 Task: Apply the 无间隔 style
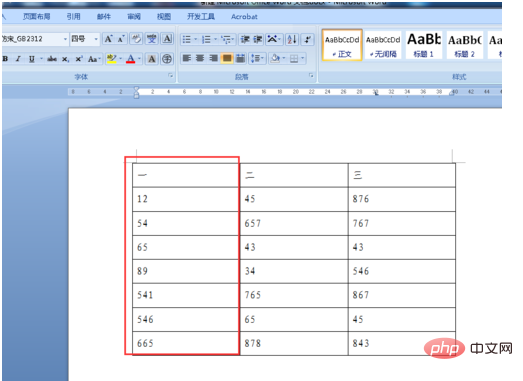383,45
